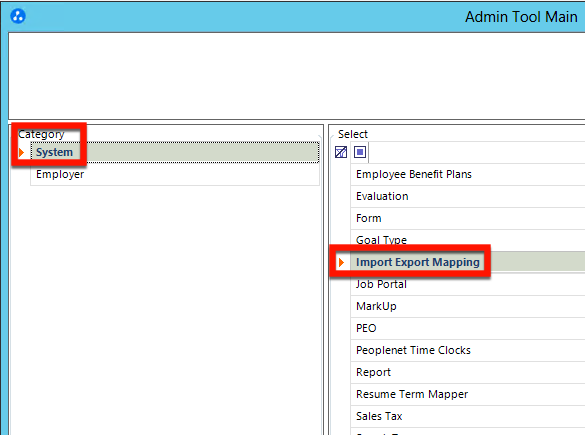Image resolution: width=585 pixels, height=435 pixels.
Task: Select Goal Type entry
Action: click(468, 240)
